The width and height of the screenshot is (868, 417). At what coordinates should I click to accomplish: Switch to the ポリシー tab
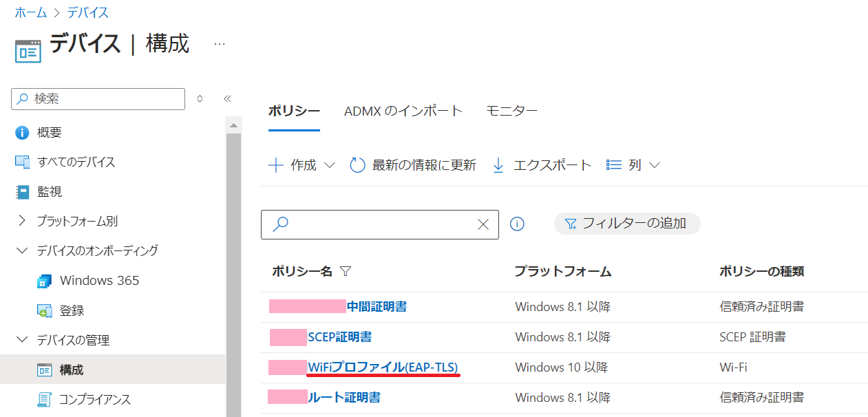pos(294,111)
